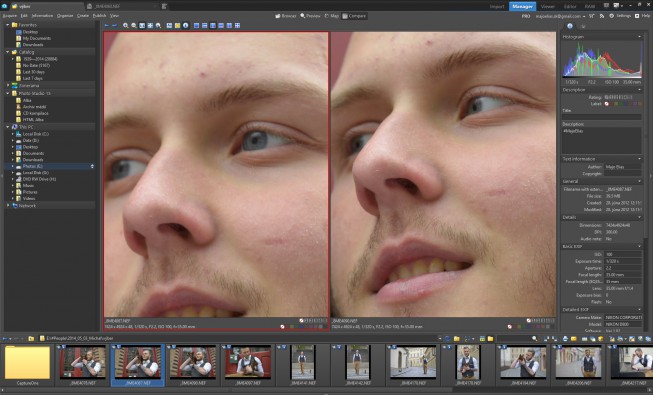
Task: Click the rating stars in Description panel
Action: pos(618,97)
